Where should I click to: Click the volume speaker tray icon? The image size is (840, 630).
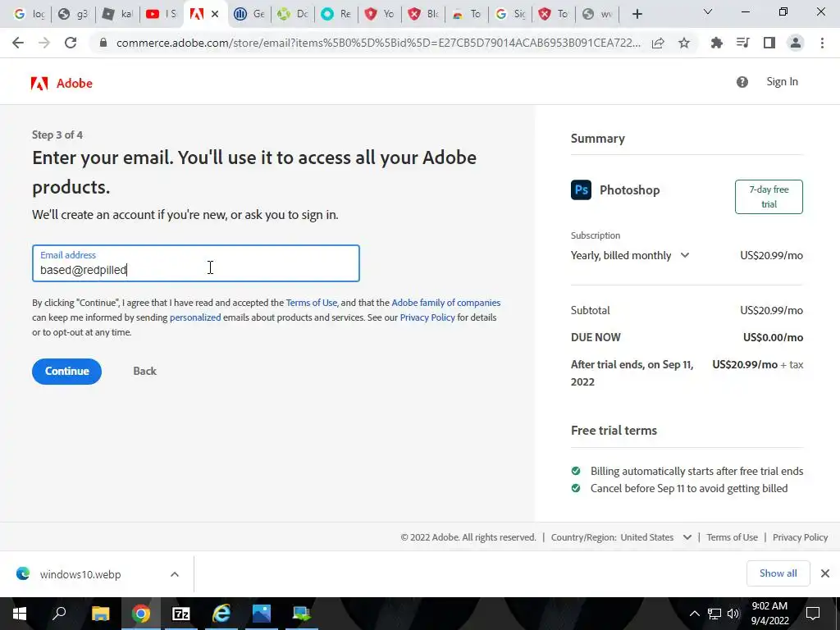pyautogui.click(x=733, y=614)
